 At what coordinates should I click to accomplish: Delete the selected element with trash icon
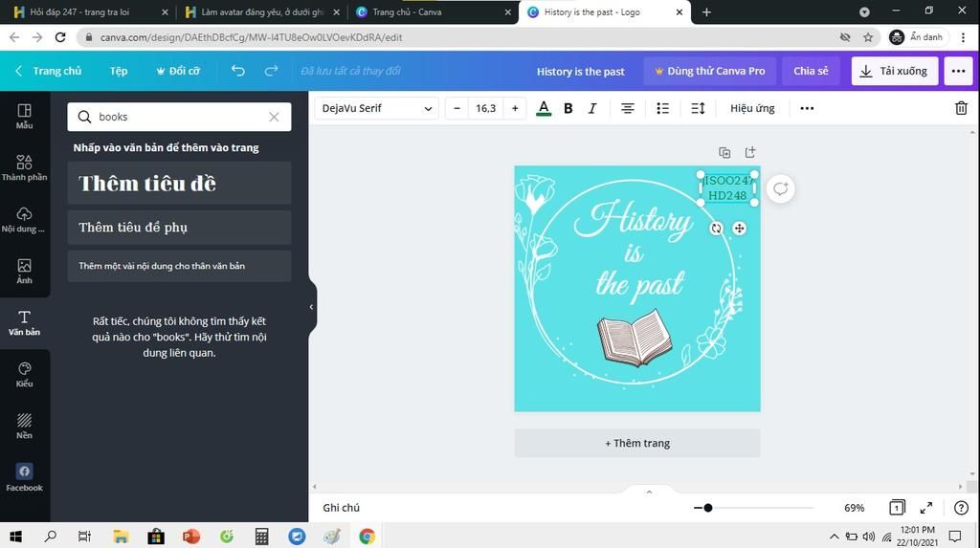coord(961,108)
